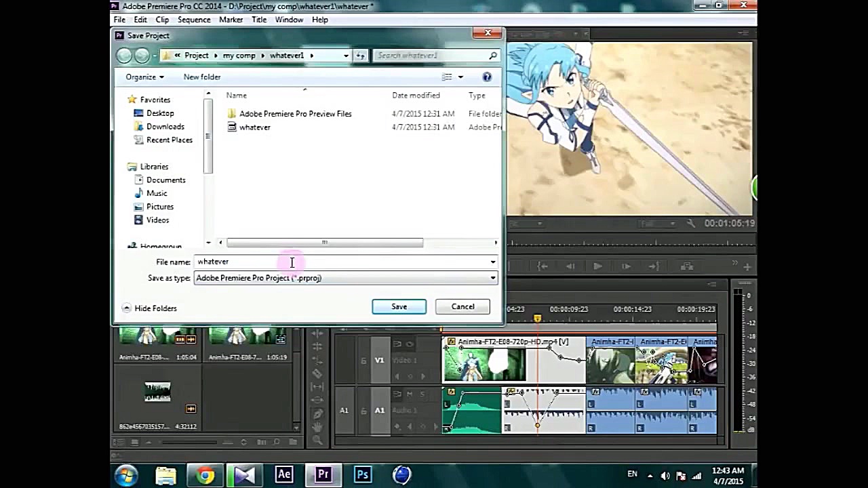868x488 pixels.
Task: Click the Play button in Program monitor
Action: pos(597,266)
